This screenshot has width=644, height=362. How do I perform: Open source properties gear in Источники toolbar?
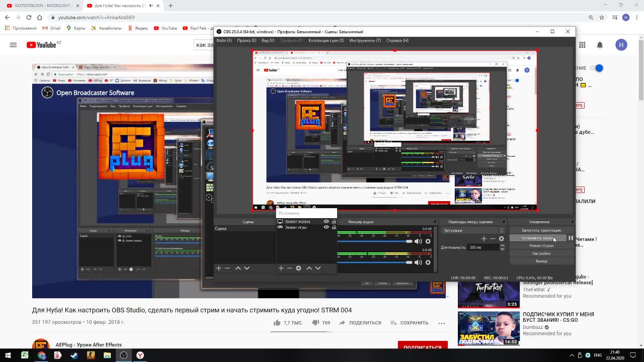(298, 268)
